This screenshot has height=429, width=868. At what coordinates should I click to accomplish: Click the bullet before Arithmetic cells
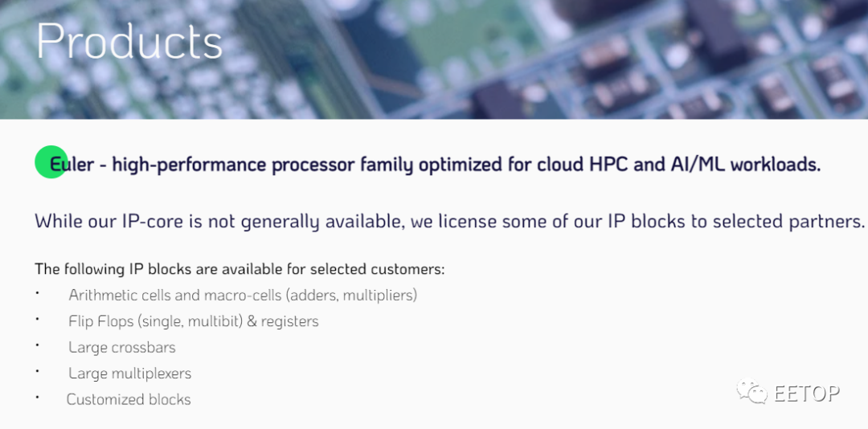pos(37,292)
